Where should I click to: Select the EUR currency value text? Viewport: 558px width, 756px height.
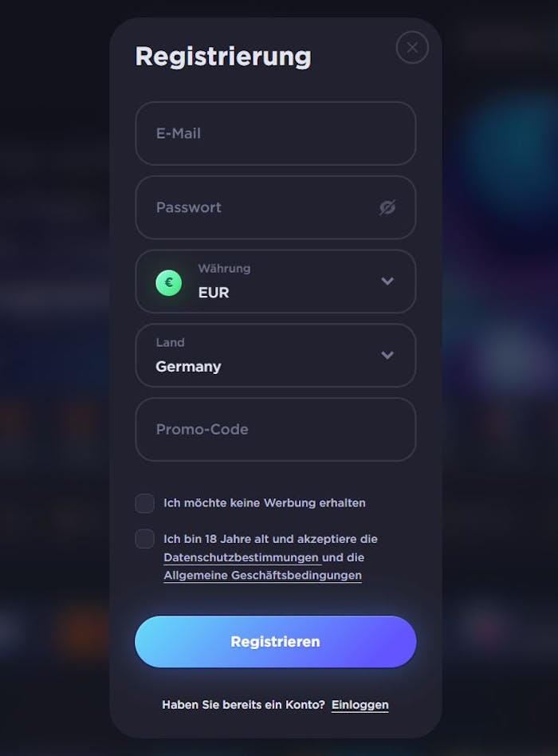[x=214, y=293]
